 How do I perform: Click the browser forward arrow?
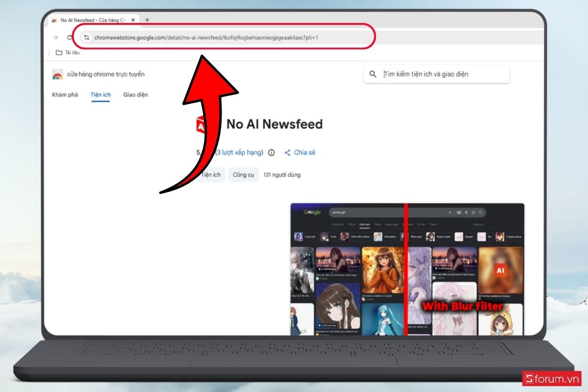point(55,37)
